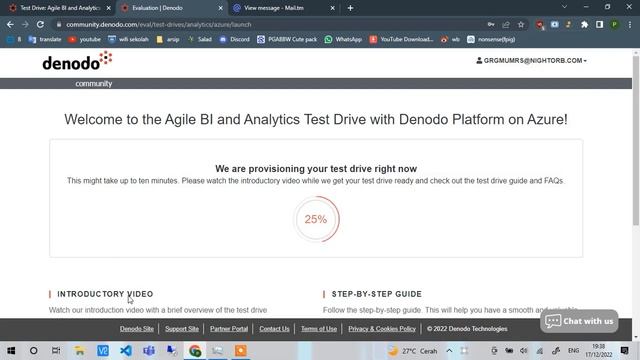
Task: Open the PGABBW Cute pack bookmark
Action: [x=287, y=40]
